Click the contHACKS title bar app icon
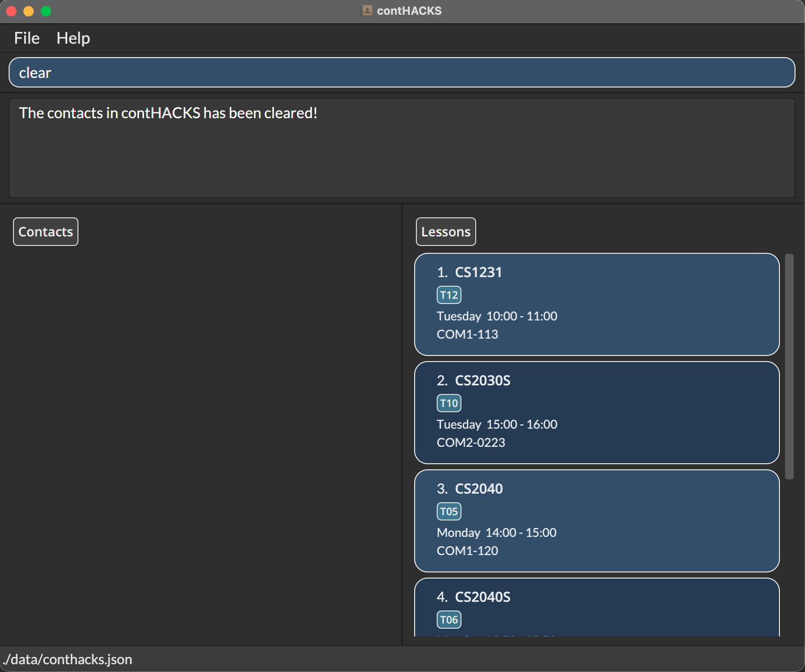Image resolution: width=805 pixels, height=672 pixels. [x=367, y=11]
